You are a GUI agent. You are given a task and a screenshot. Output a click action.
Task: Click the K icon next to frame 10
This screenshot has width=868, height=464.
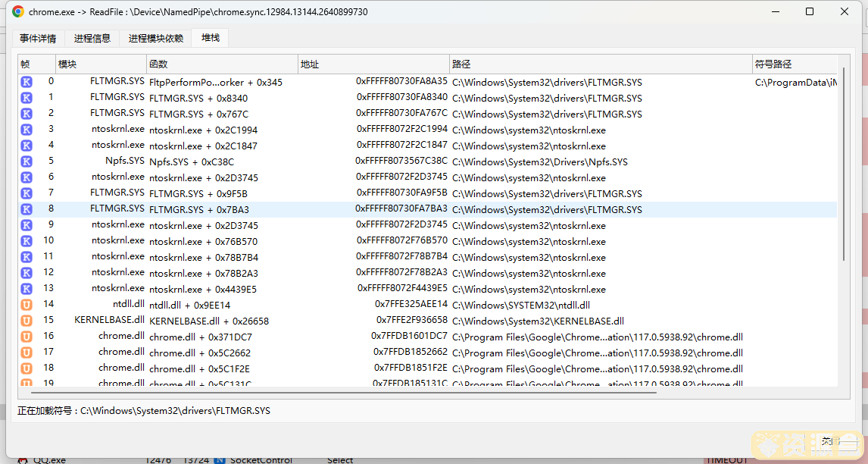click(27, 241)
